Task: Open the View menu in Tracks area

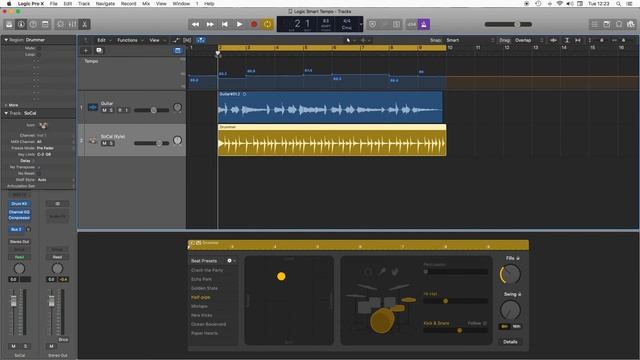Action: (157, 40)
